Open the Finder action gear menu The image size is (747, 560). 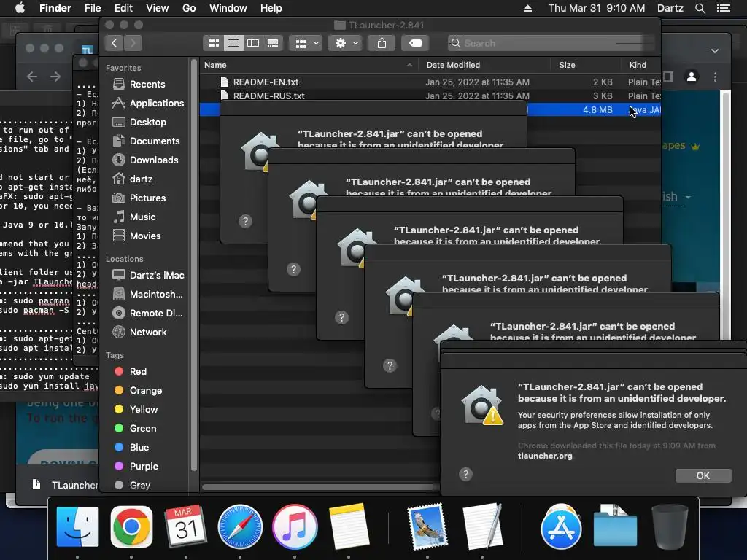(346, 43)
